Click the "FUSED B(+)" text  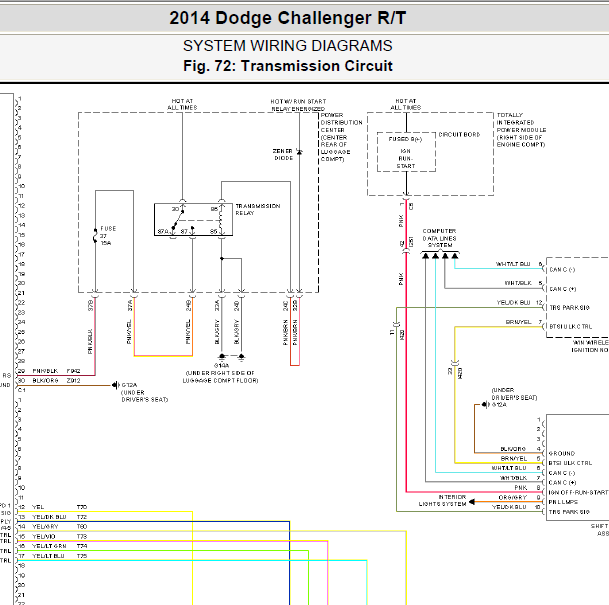click(405, 139)
